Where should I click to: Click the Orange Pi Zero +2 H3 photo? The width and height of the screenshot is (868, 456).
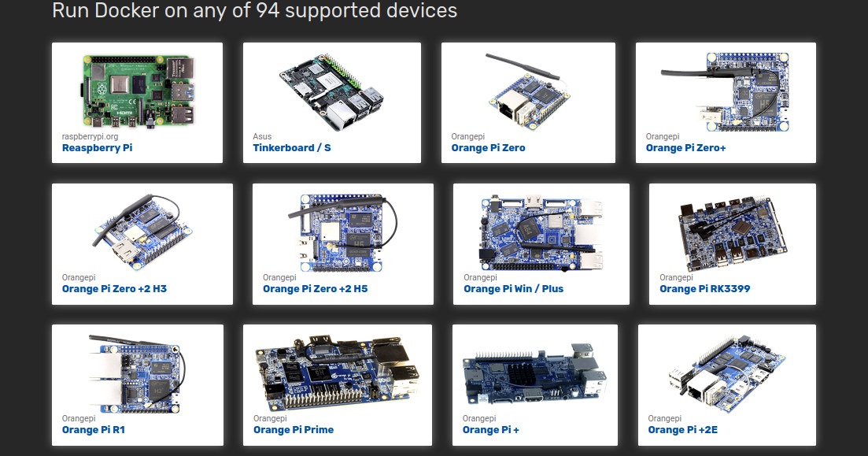[x=142, y=232]
